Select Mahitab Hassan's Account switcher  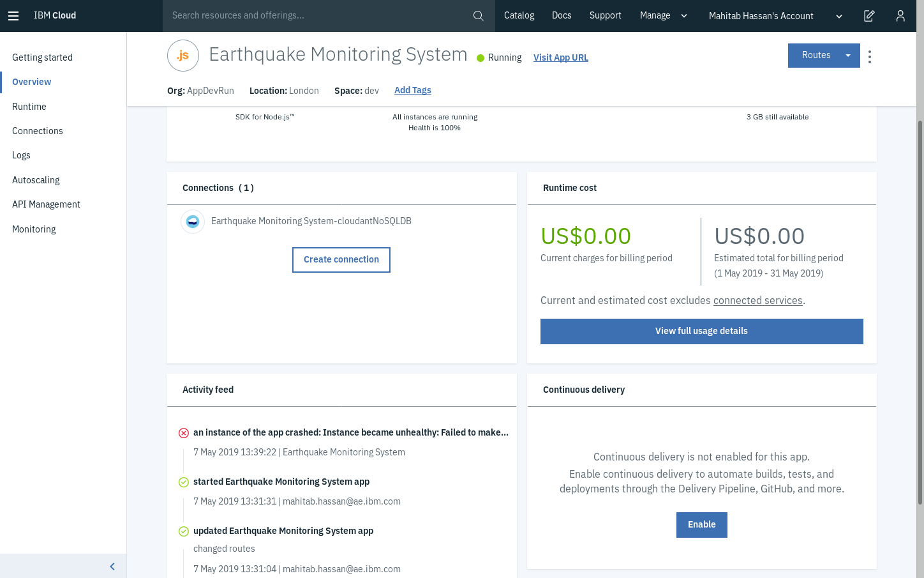[x=761, y=16]
